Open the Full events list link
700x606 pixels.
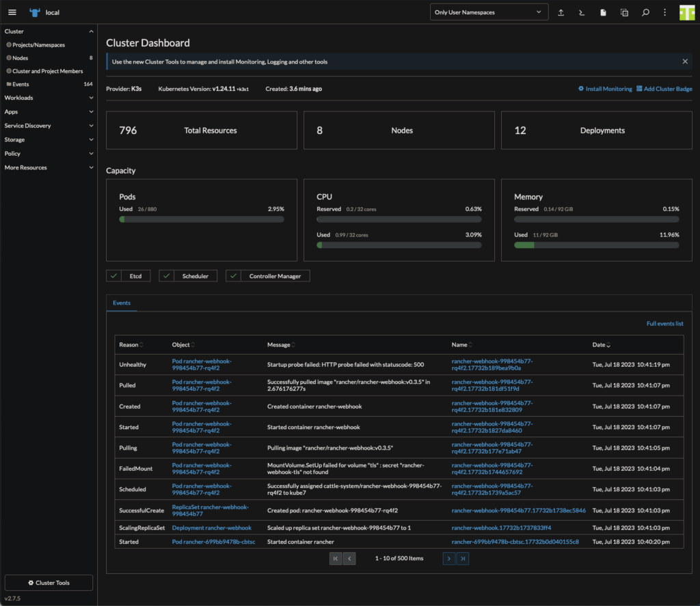tap(664, 323)
